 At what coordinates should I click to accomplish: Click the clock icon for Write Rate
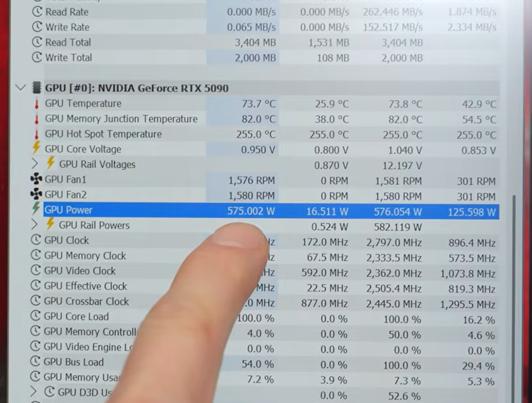(x=37, y=27)
